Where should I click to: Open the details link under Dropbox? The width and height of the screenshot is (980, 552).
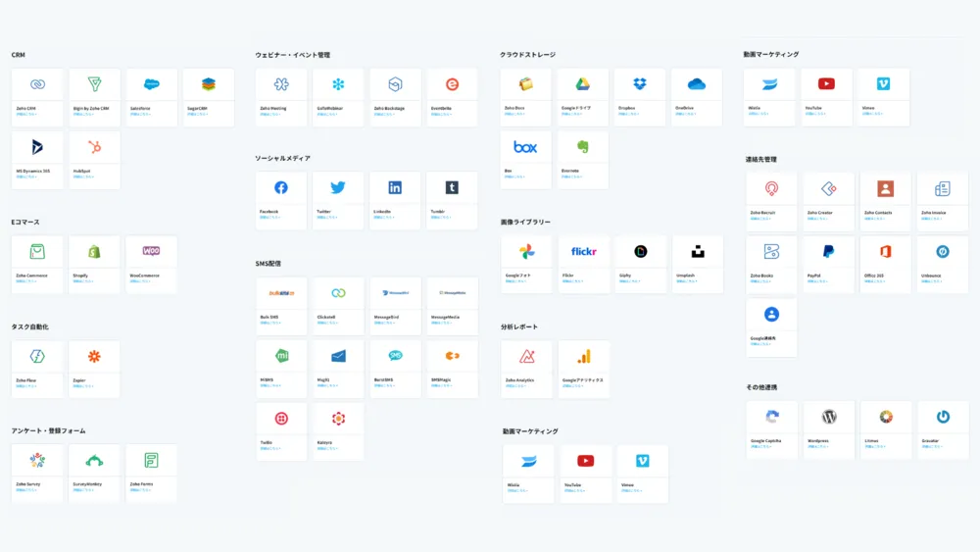[x=629, y=114]
